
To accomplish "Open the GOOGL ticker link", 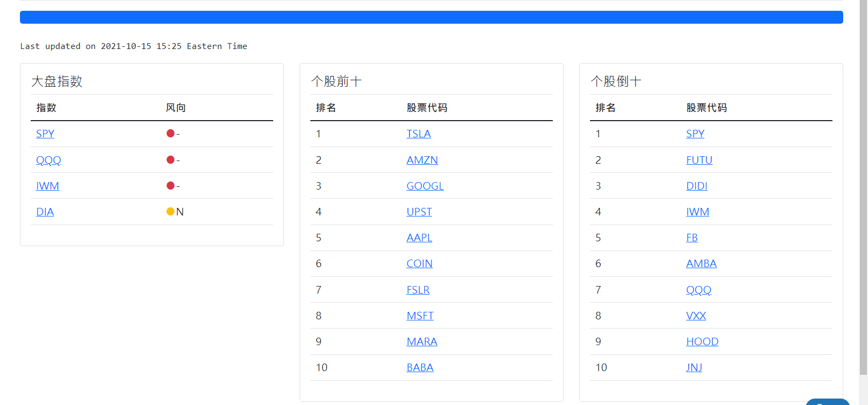I will pos(425,186).
